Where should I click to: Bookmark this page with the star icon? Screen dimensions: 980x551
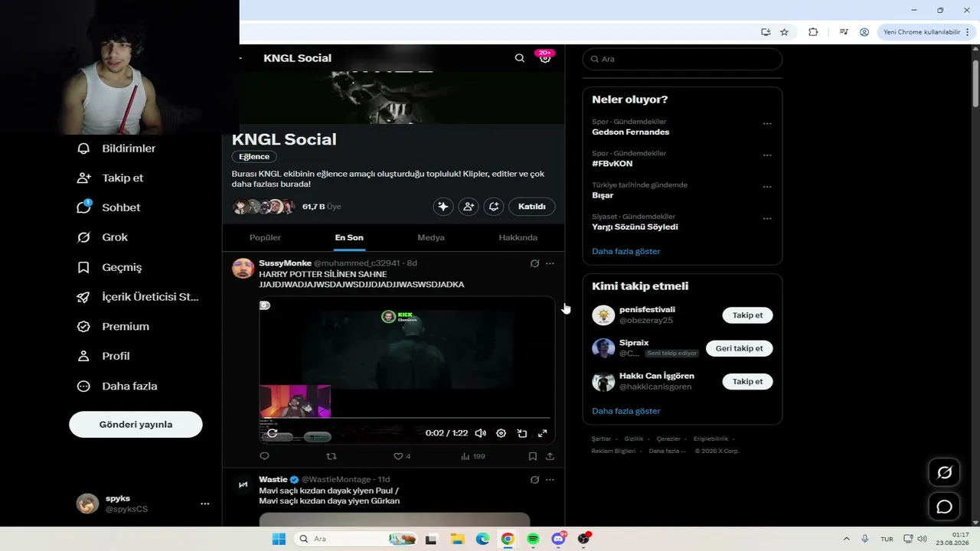(784, 32)
